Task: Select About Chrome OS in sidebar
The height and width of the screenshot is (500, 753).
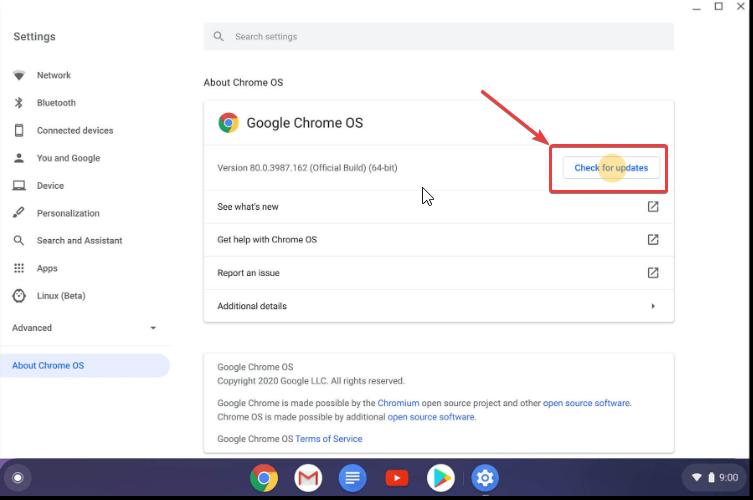Action: pyautogui.click(x=85, y=366)
